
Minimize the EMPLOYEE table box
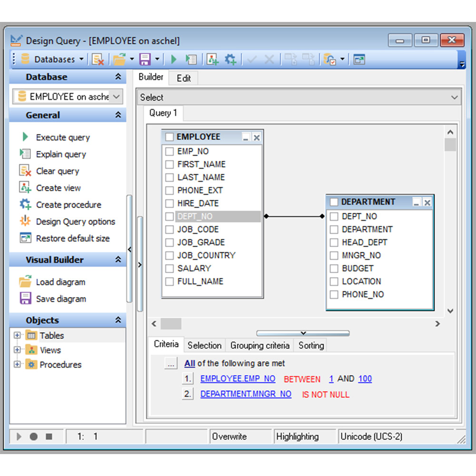[246, 138]
